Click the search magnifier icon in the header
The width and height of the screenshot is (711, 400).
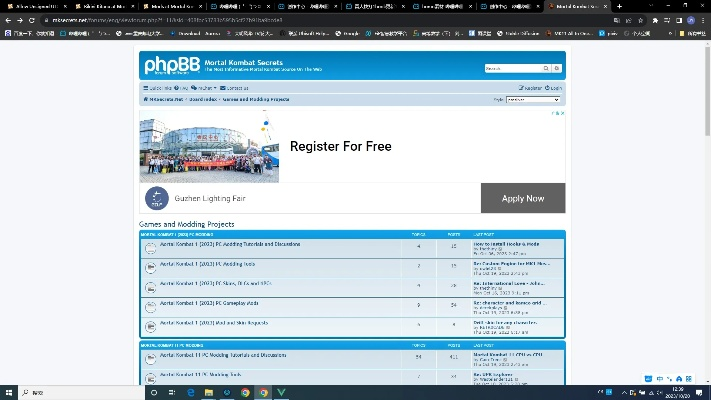click(550, 69)
